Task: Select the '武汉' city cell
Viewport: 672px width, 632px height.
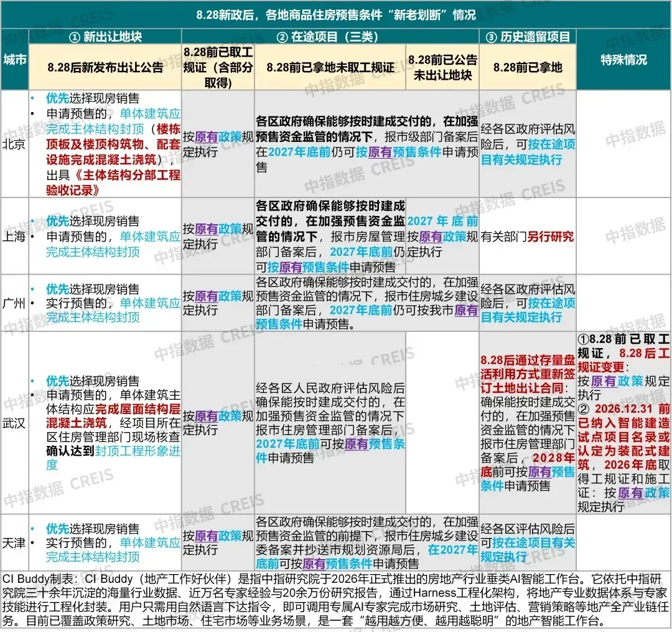Action: [x=14, y=423]
